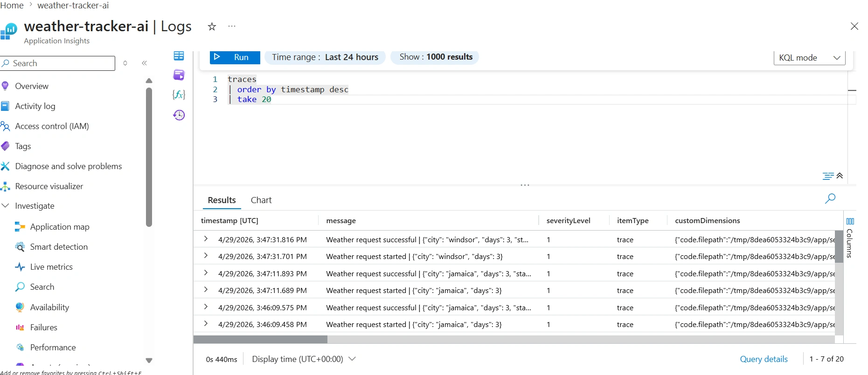Open Display time (UTC+00:00) dropdown

point(304,359)
